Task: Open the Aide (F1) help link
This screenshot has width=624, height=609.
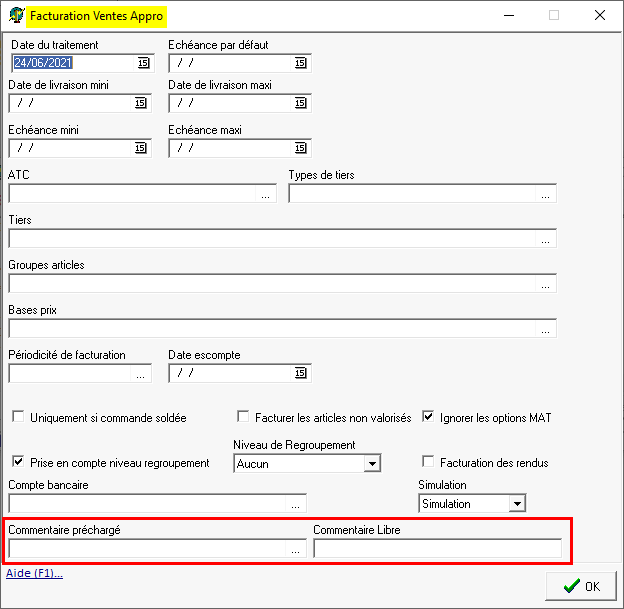Action: [35, 573]
